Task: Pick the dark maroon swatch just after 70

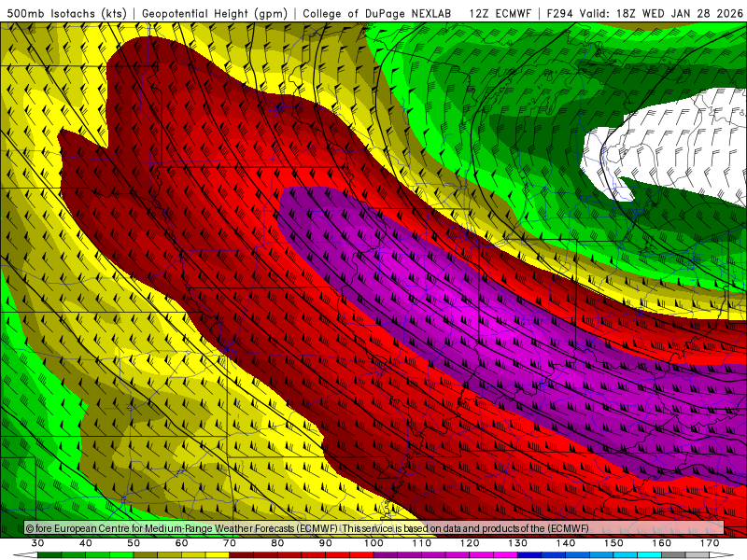Action: click(x=242, y=554)
